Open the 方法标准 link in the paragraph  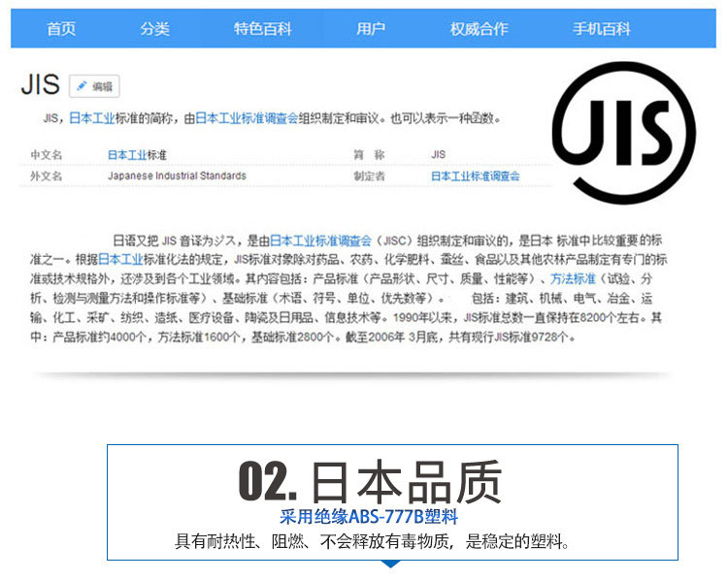coord(573,278)
